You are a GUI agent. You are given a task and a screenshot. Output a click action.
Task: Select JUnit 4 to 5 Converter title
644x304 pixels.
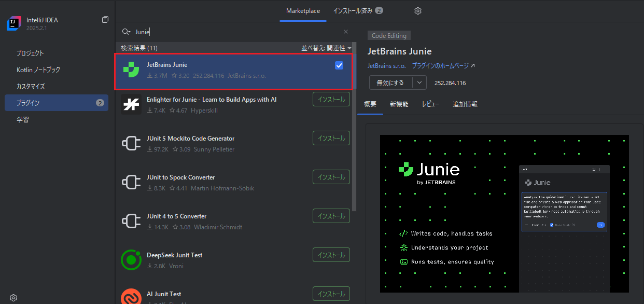(x=177, y=216)
